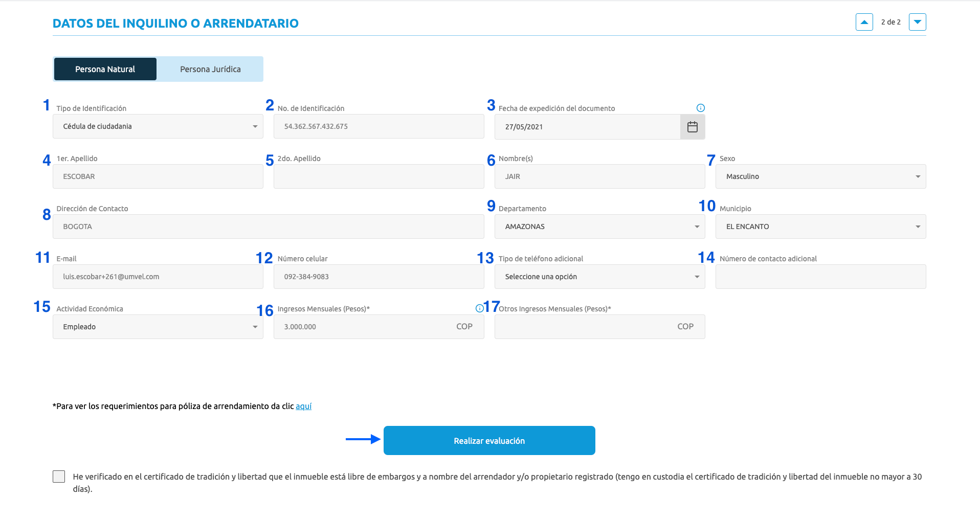Open the Municipio dropdown
The height and width of the screenshot is (521, 980).
pos(821,226)
